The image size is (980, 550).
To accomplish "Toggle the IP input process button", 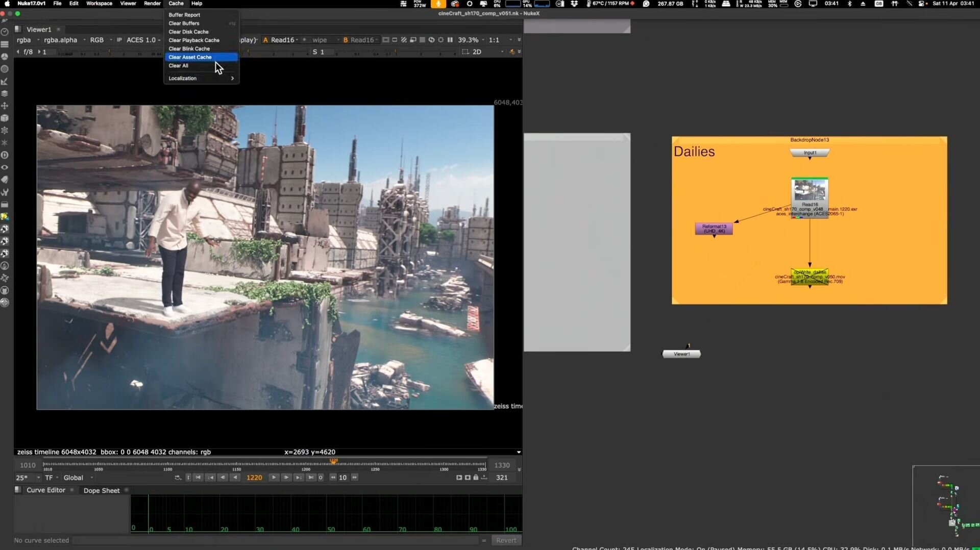I will pos(119,40).
